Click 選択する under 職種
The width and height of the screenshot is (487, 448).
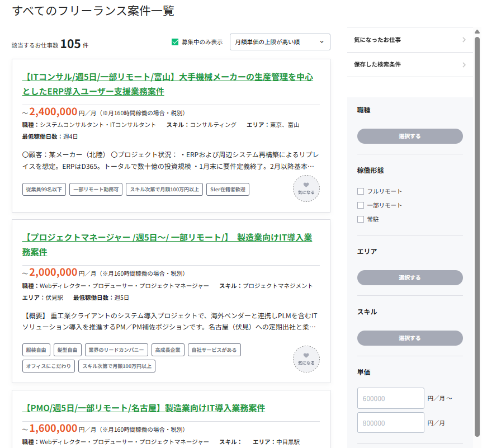coord(410,136)
